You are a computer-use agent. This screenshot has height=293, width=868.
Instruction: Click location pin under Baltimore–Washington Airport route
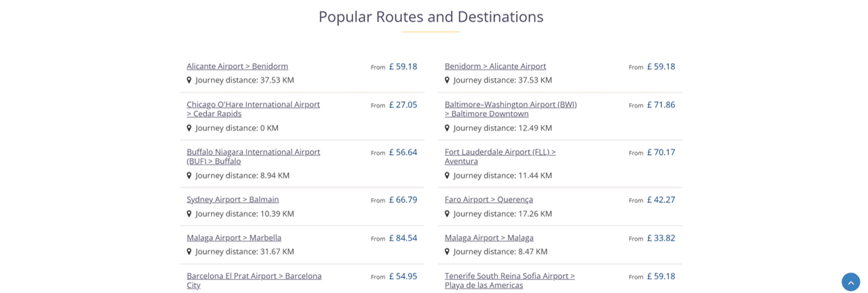[447, 128]
